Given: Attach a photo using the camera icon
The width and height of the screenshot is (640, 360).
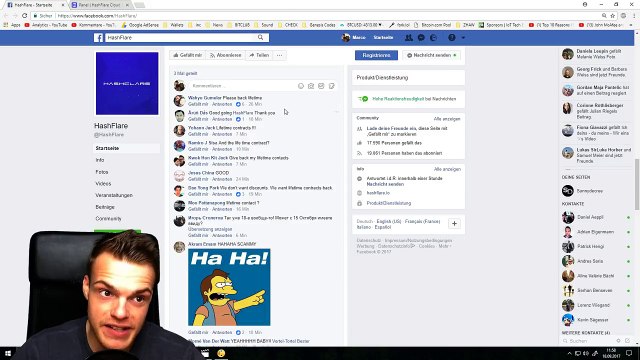Looking at the screenshot, I should click(x=311, y=86).
